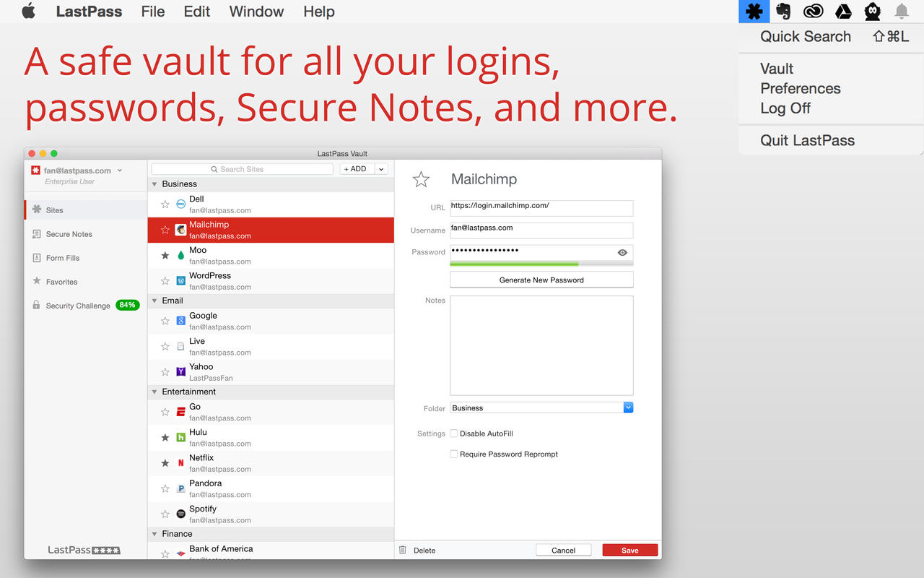This screenshot has width=924, height=578.
Task: Select Preferences from the LastPass status menu
Action: (x=800, y=88)
